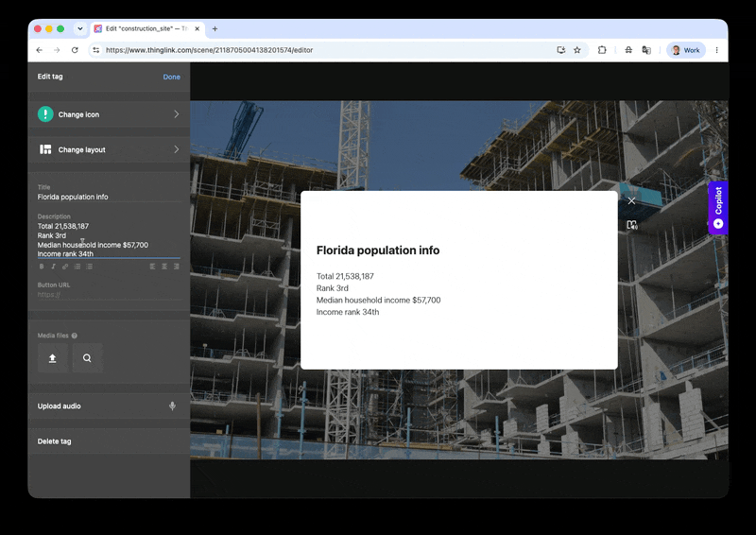Toggle bold formatting in the description toolbar

(42, 267)
